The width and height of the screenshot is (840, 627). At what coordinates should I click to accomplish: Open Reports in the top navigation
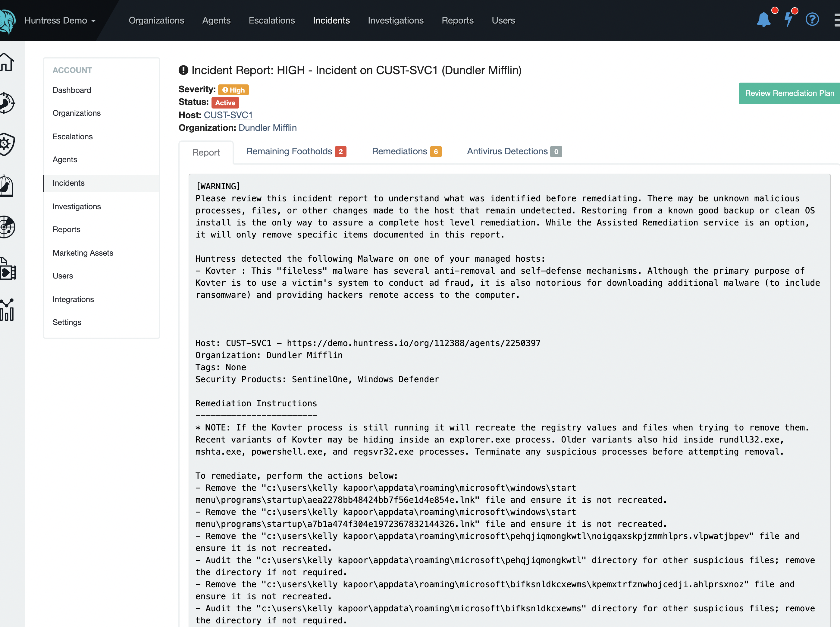458,20
